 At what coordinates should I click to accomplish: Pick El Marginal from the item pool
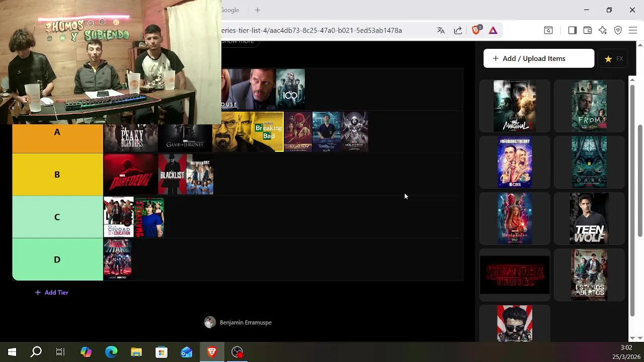point(515,106)
